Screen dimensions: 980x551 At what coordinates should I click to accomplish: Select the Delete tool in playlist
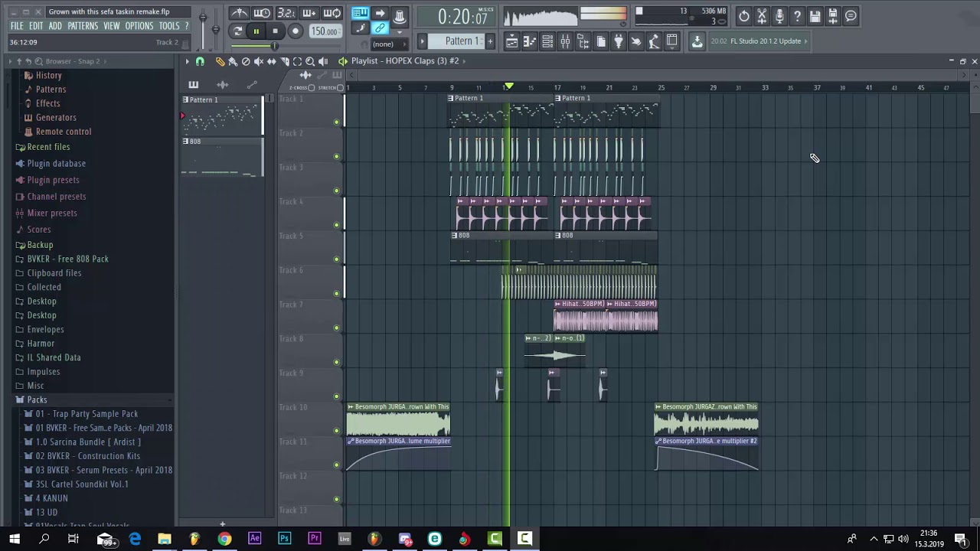246,61
